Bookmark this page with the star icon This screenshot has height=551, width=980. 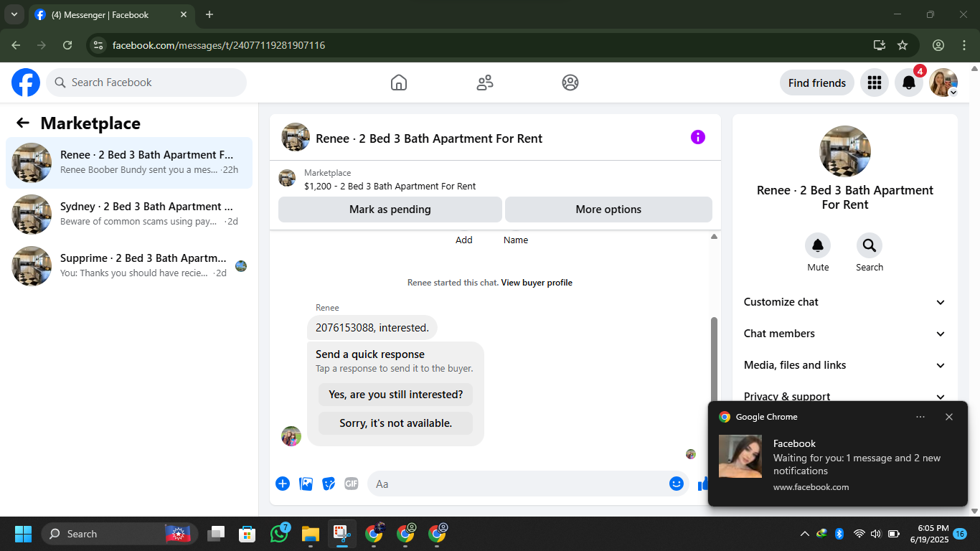[x=903, y=45]
